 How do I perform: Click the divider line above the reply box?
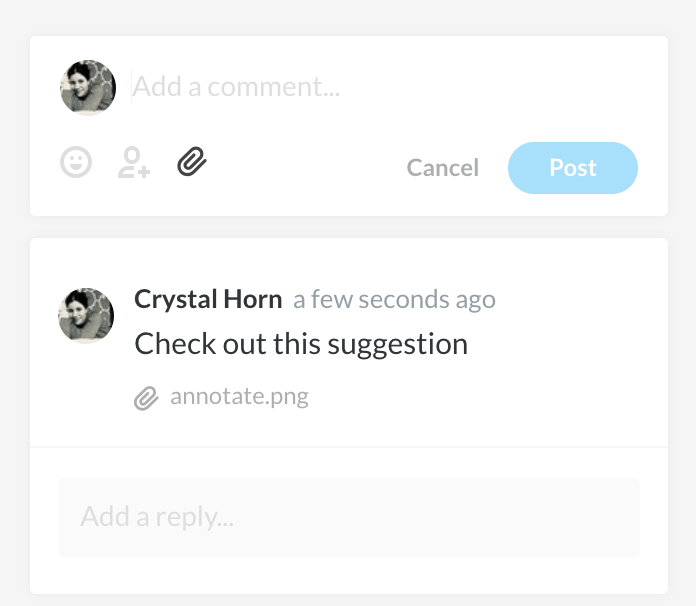click(x=348, y=446)
